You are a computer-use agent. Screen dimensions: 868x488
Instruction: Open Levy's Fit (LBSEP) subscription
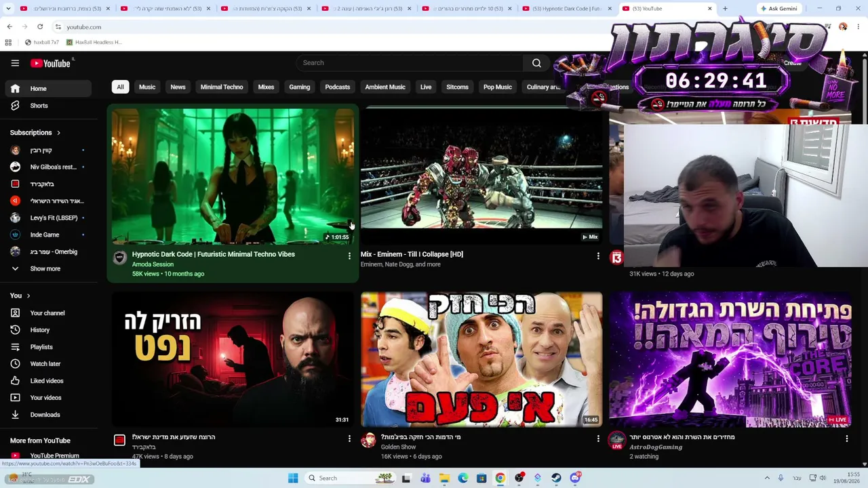coord(47,218)
